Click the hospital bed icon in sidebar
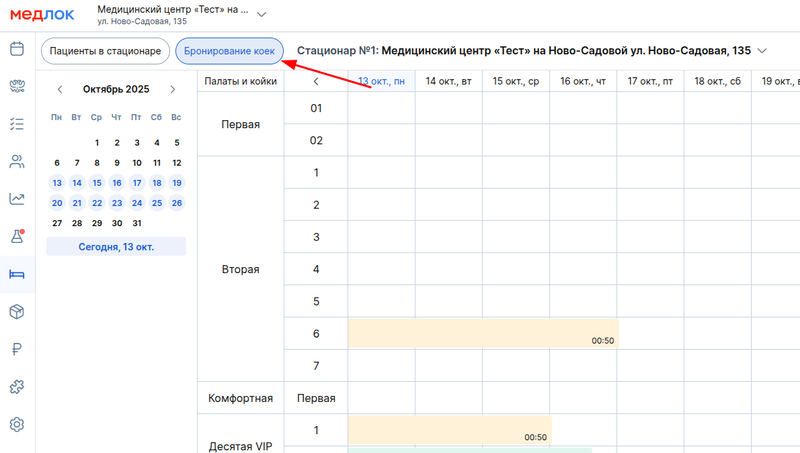800x453 pixels. pyautogui.click(x=16, y=274)
